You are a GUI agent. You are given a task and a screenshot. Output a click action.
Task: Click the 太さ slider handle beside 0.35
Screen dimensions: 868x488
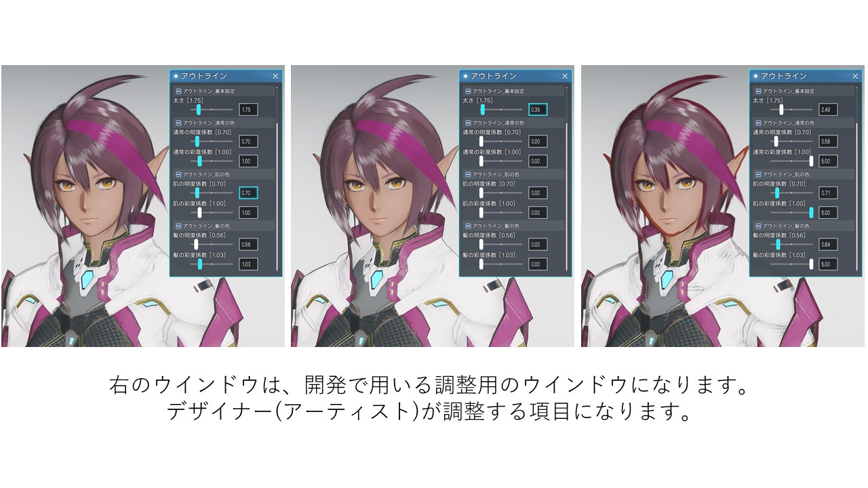click(x=482, y=108)
